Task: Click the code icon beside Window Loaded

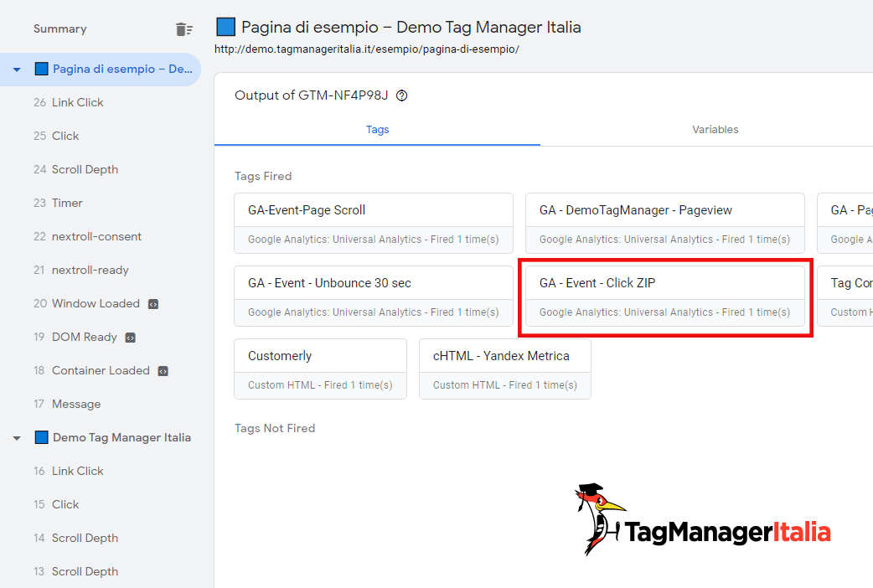Action: [153, 304]
